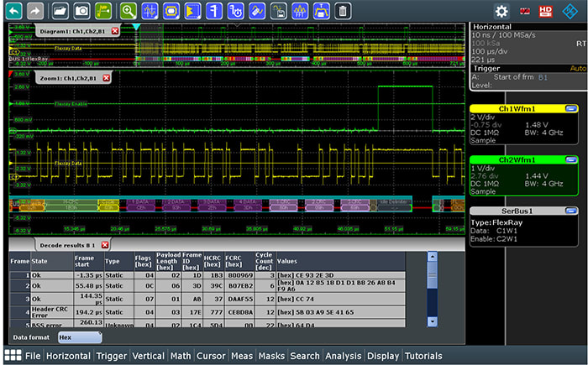Minimize the SerBus1 signal box
The image size is (588, 365).
click(571, 211)
